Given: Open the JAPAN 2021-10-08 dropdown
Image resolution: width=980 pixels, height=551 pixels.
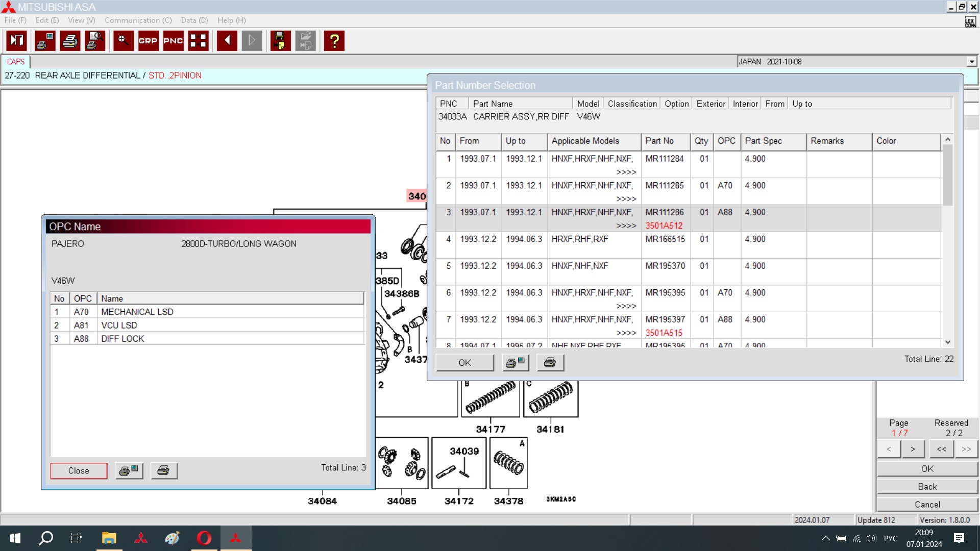Looking at the screenshot, I should (x=971, y=62).
